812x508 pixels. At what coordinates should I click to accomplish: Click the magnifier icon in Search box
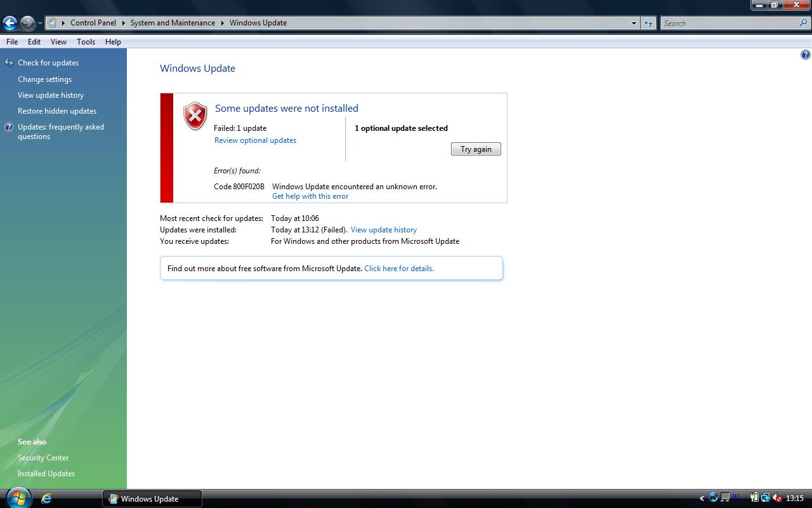[804, 23]
